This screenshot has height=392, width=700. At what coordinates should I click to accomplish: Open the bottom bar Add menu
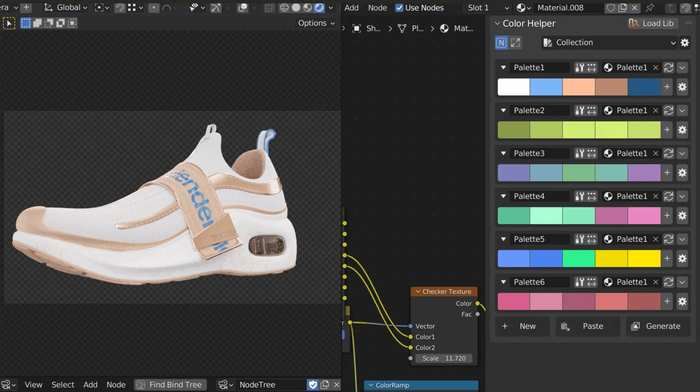pyautogui.click(x=90, y=384)
